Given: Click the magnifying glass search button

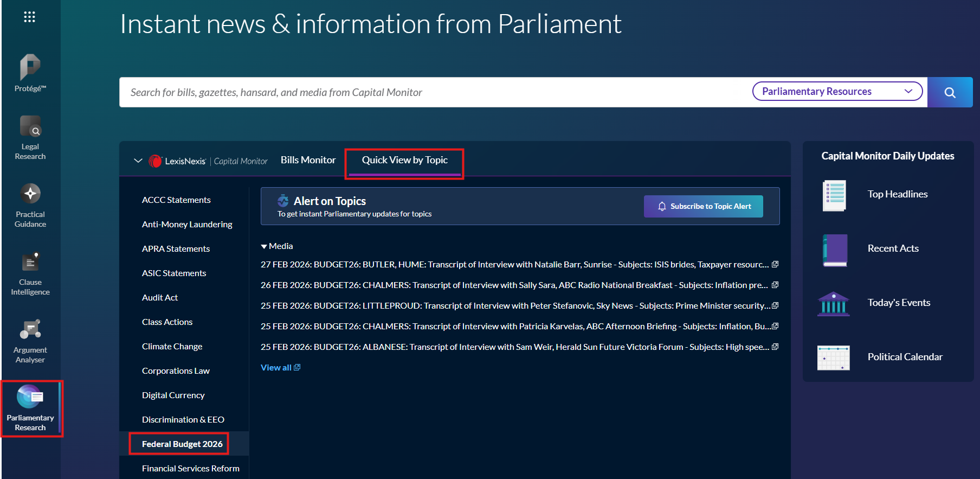Looking at the screenshot, I should pyautogui.click(x=950, y=92).
